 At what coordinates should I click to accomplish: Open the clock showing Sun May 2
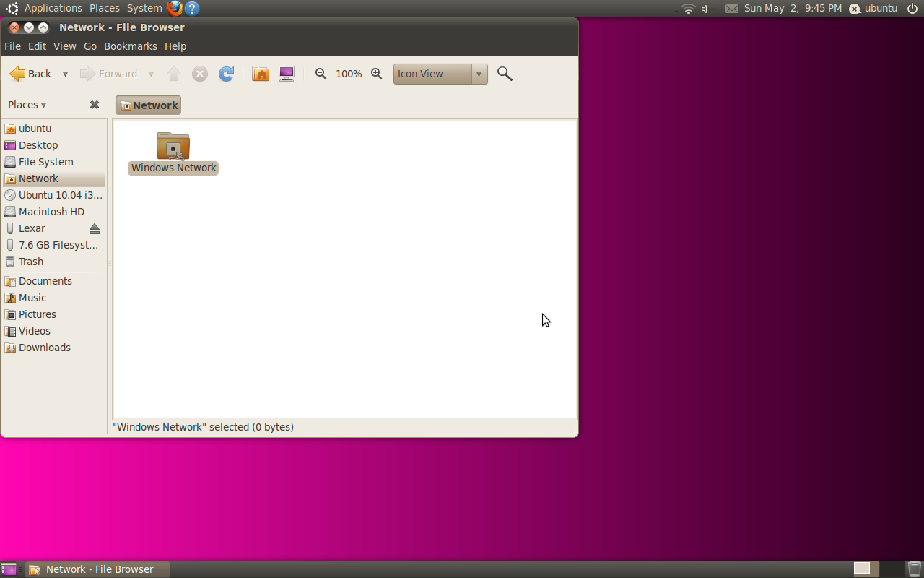(793, 9)
